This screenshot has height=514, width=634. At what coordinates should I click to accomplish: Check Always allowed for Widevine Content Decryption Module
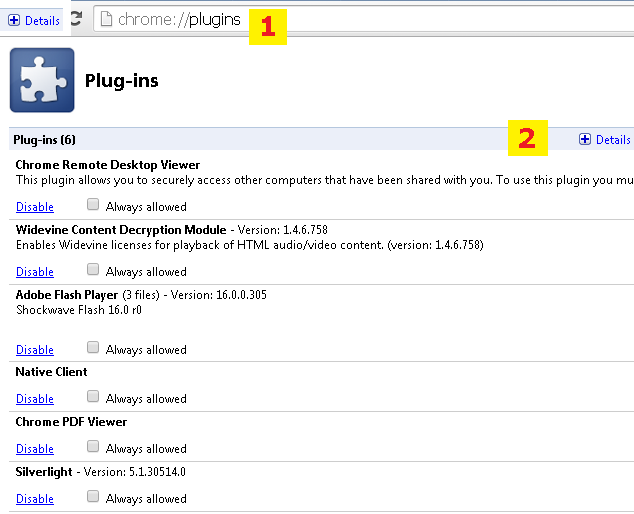coord(93,269)
